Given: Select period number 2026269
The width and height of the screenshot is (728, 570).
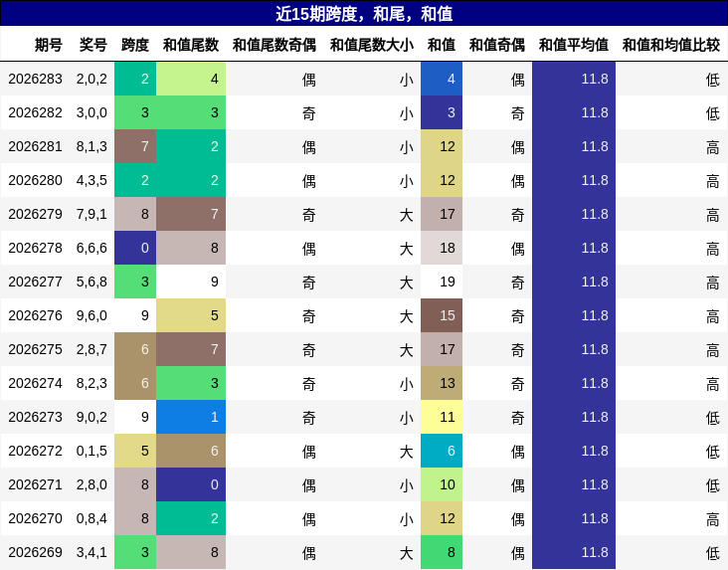Looking at the screenshot, I should point(35,552).
